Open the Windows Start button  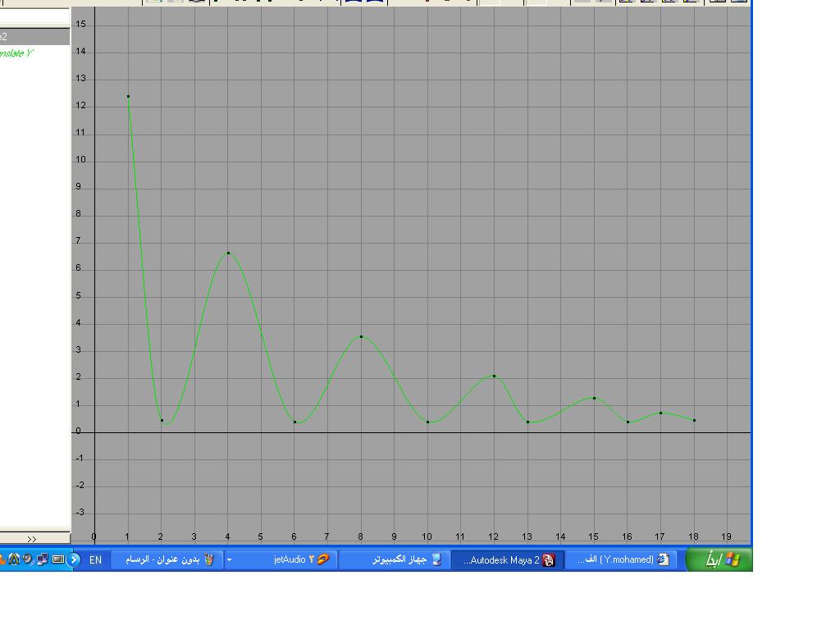[x=719, y=559]
